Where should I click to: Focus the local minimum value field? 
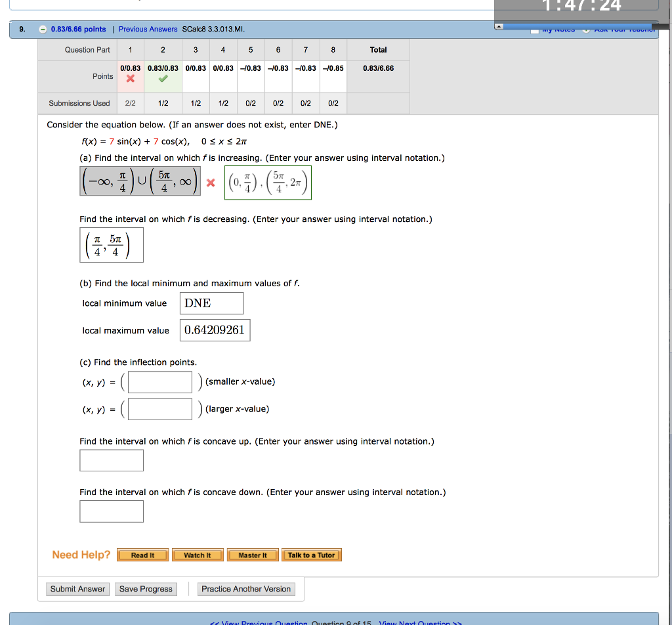point(212,303)
